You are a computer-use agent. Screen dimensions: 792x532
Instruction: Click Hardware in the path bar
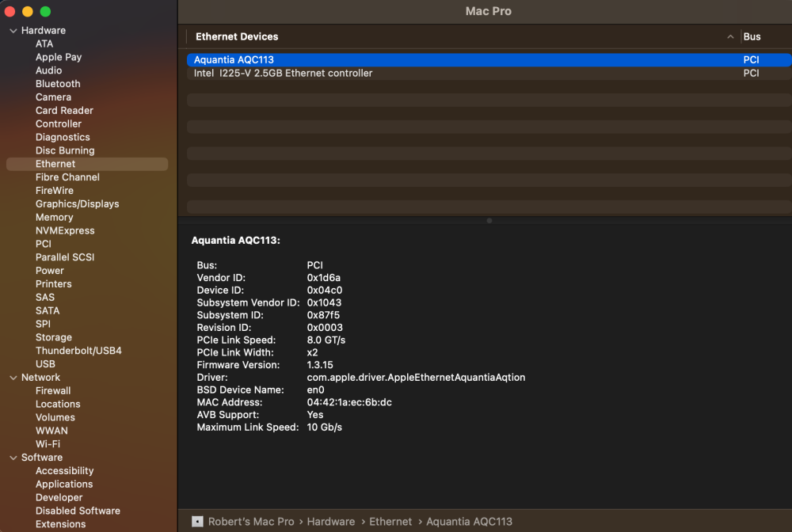point(331,522)
